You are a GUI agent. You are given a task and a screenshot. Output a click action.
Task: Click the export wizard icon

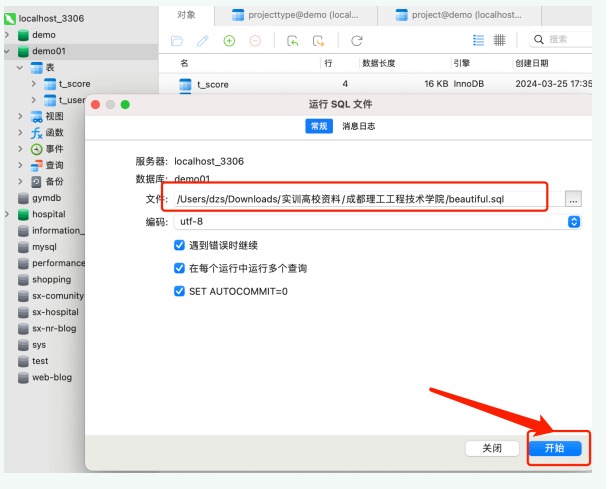(x=318, y=40)
